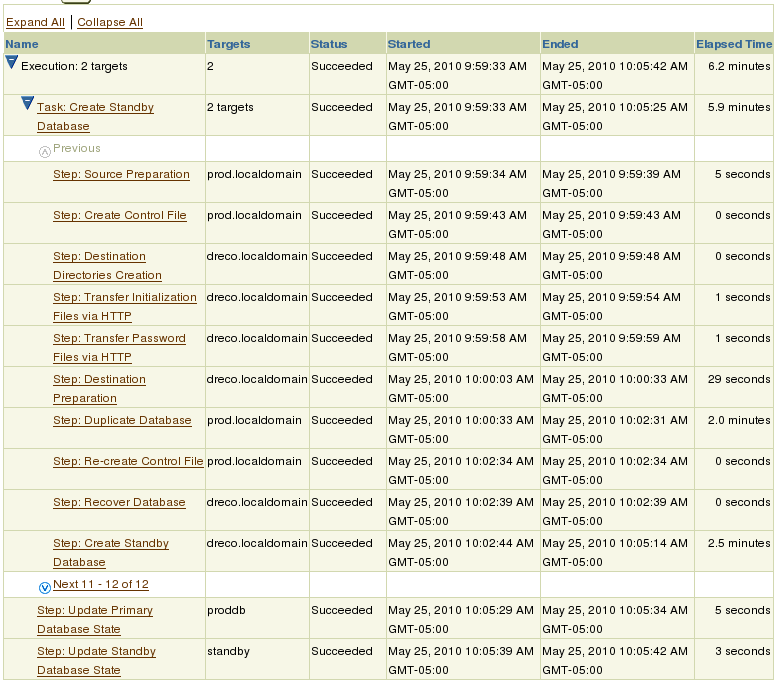Open Step: Destination Preparation
The width and height of the screenshot is (781, 692).
pyautogui.click(x=100, y=389)
